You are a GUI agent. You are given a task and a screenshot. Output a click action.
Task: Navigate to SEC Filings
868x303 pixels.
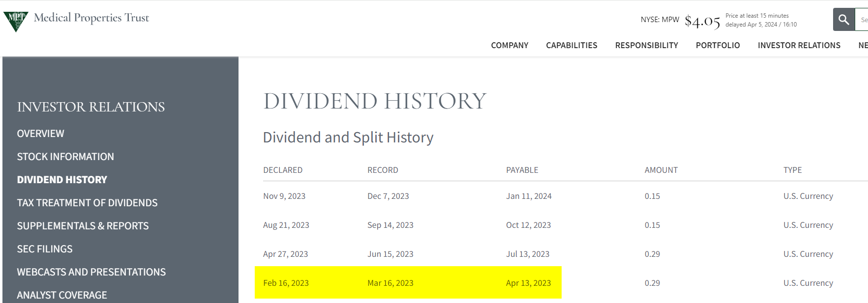45,249
